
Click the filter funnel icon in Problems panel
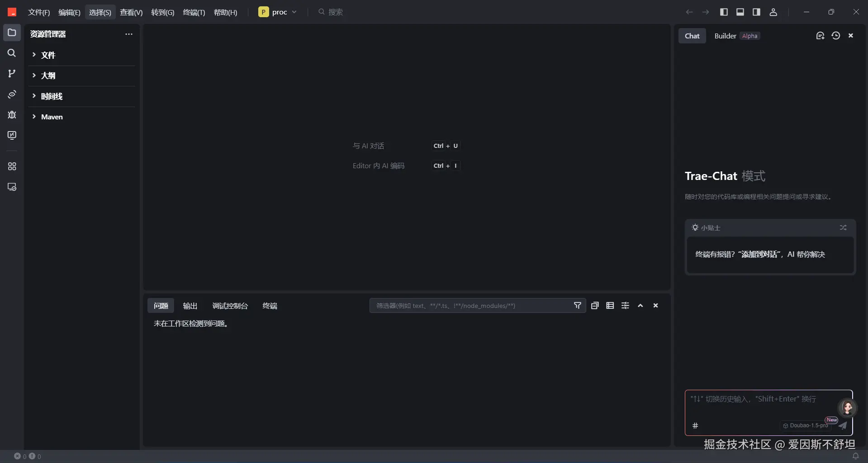(x=578, y=306)
